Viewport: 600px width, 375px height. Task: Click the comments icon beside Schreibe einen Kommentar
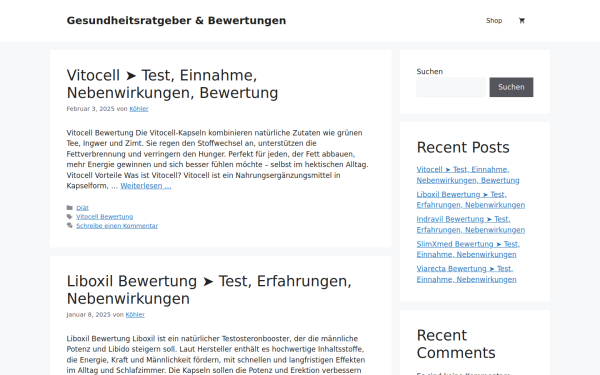(70, 226)
